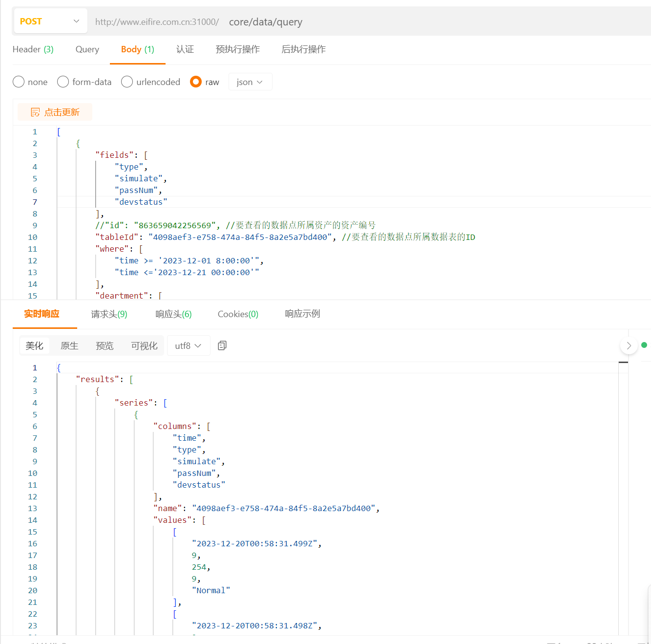Click the "passNum" line in request body

pyautogui.click(x=139, y=190)
